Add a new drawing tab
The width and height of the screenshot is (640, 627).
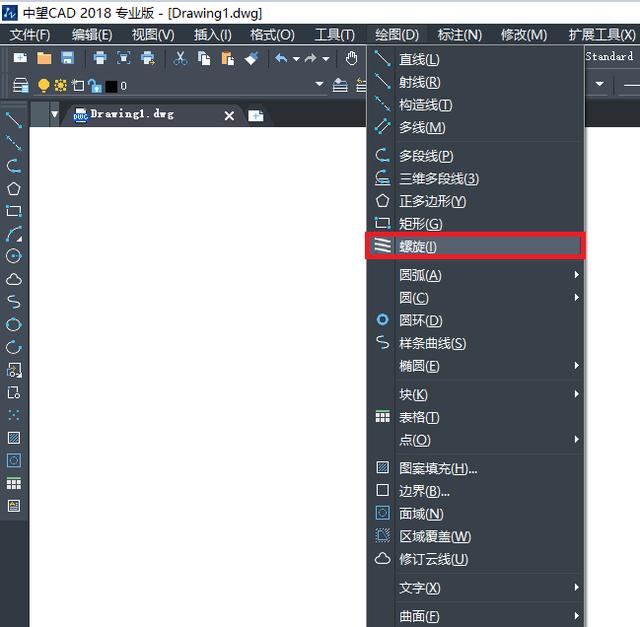pyautogui.click(x=256, y=116)
